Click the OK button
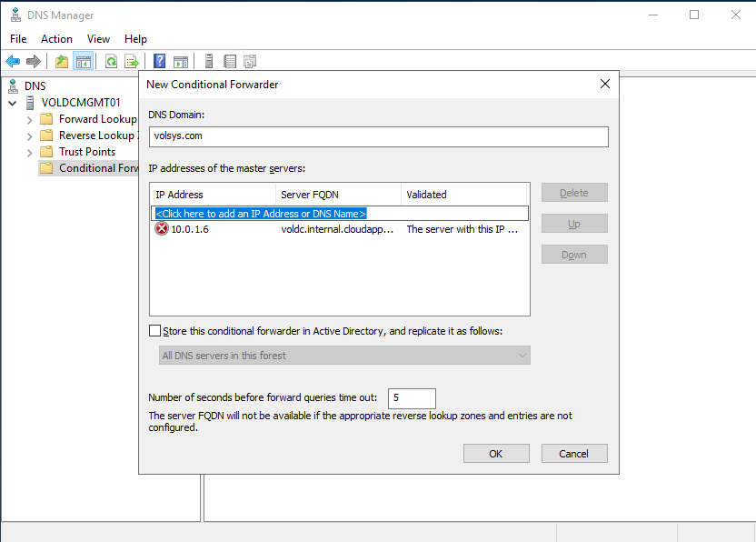The height and width of the screenshot is (542, 756). tap(495, 453)
